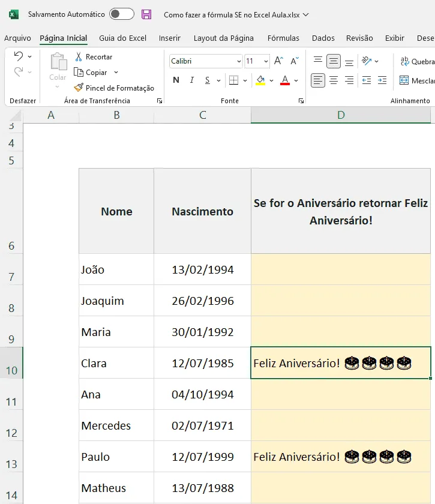
Task: Increase font size with larger A icon
Action: tap(278, 61)
